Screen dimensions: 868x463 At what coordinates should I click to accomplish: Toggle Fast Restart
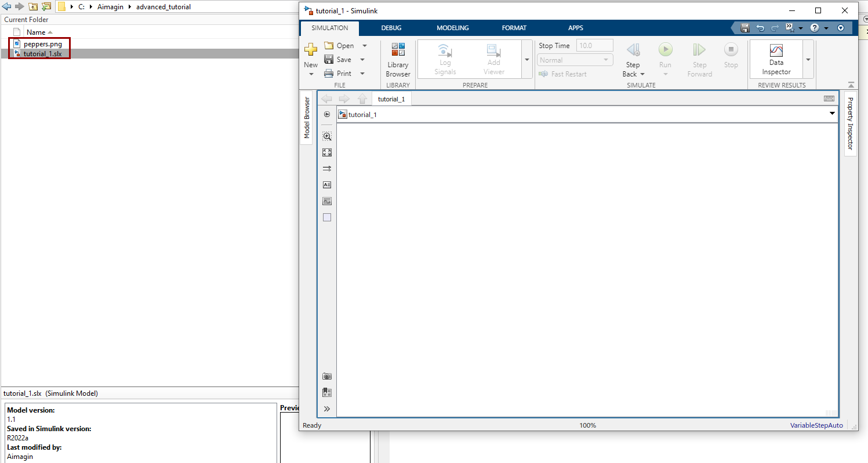pyautogui.click(x=562, y=74)
